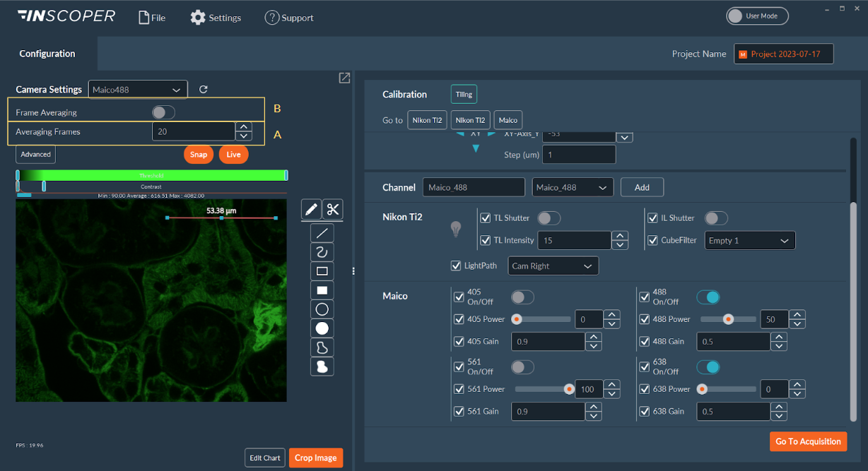Click the refresh camera settings icon
The width and height of the screenshot is (868, 471).
click(x=204, y=90)
